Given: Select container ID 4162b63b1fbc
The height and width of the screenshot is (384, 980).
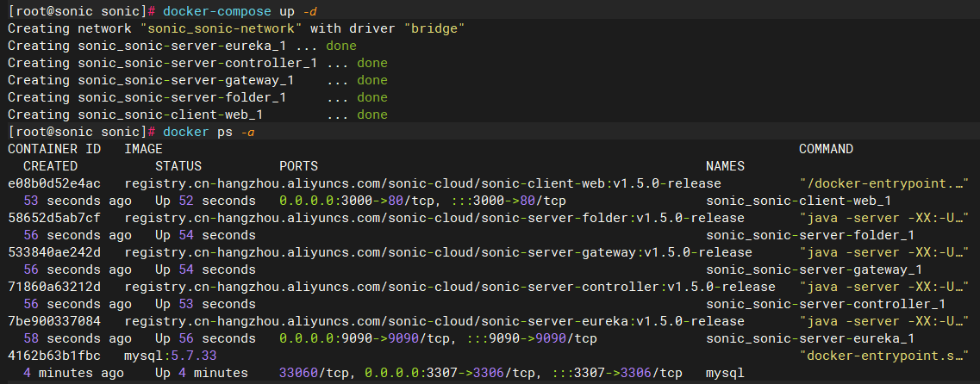Looking at the screenshot, I should click(x=54, y=356).
